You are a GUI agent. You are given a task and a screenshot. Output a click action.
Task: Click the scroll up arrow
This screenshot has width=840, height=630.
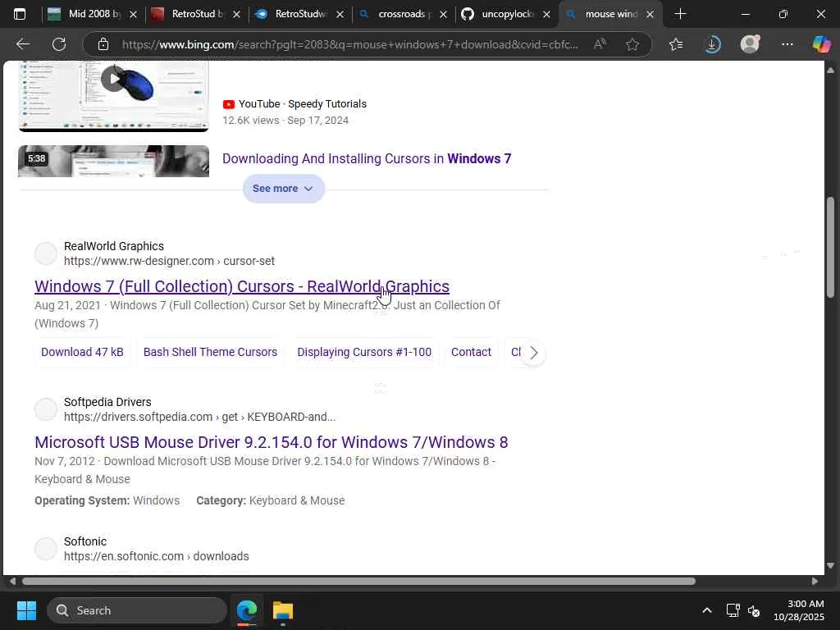point(830,71)
